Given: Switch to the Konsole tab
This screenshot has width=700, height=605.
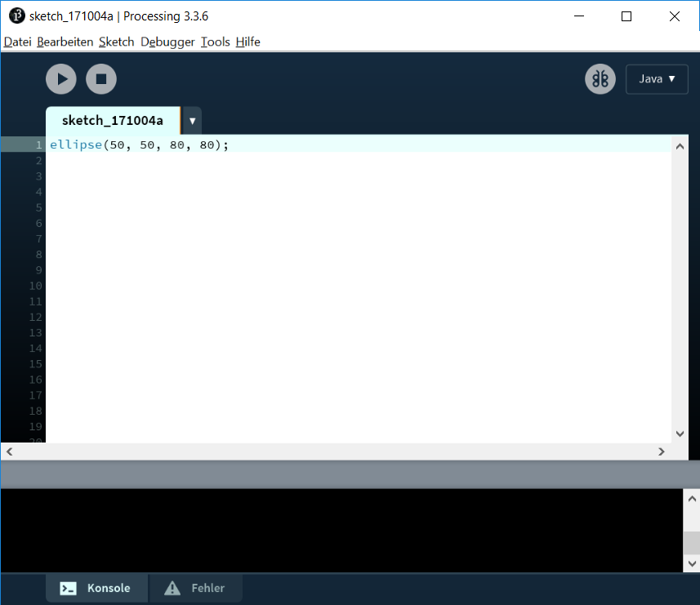Looking at the screenshot, I should (x=96, y=588).
